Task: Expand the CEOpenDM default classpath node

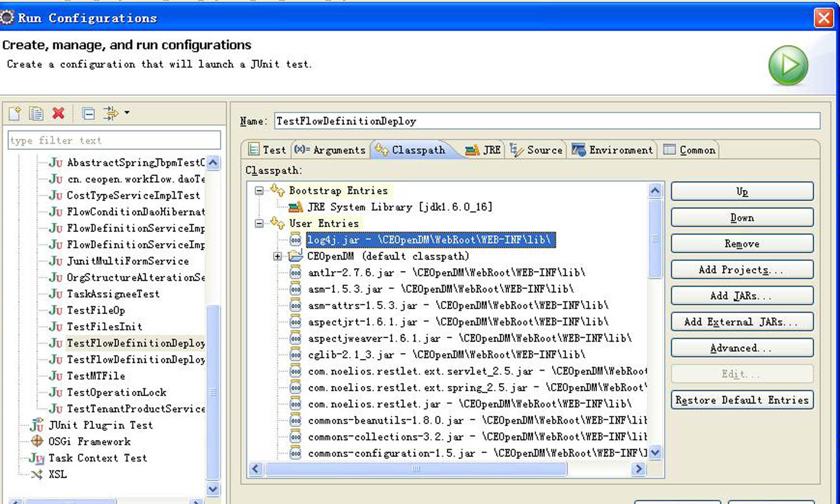Action: [277, 256]
